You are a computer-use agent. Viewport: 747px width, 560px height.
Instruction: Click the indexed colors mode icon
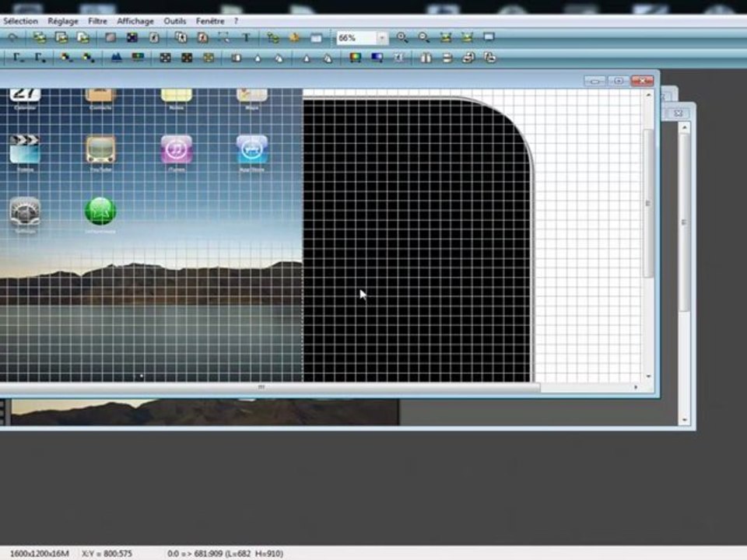(132, 37)
